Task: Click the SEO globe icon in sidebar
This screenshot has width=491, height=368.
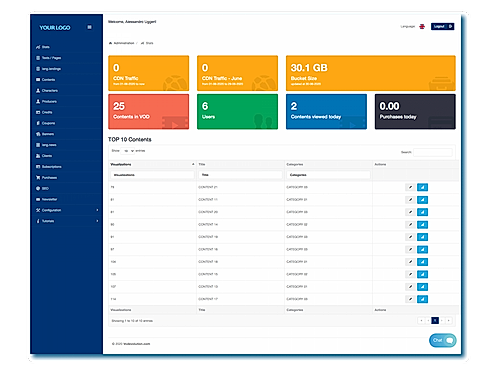Action: [x=38, y=188]
